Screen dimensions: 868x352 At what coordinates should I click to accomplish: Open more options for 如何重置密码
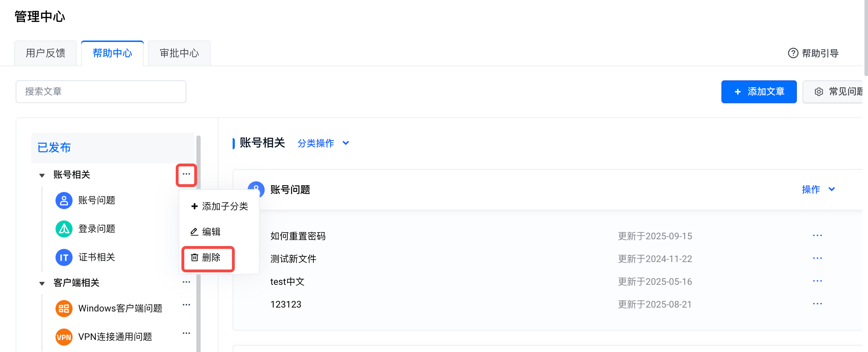pos(817,236)
